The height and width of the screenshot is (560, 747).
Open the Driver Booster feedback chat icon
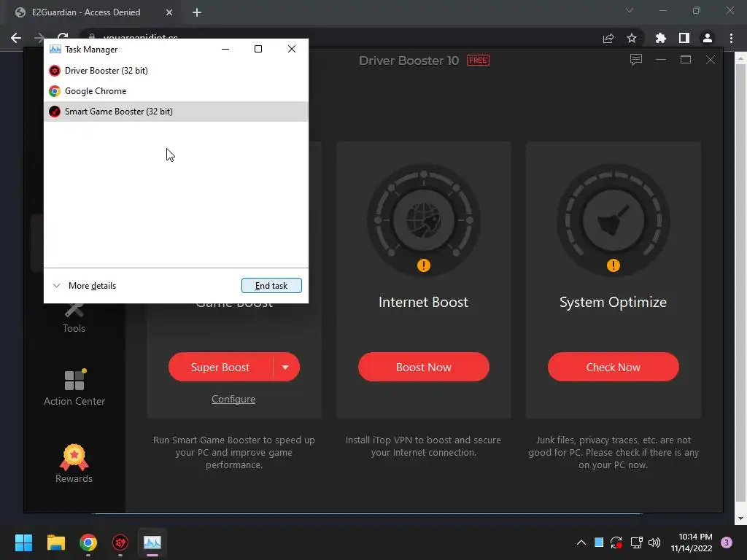point(636,60)
